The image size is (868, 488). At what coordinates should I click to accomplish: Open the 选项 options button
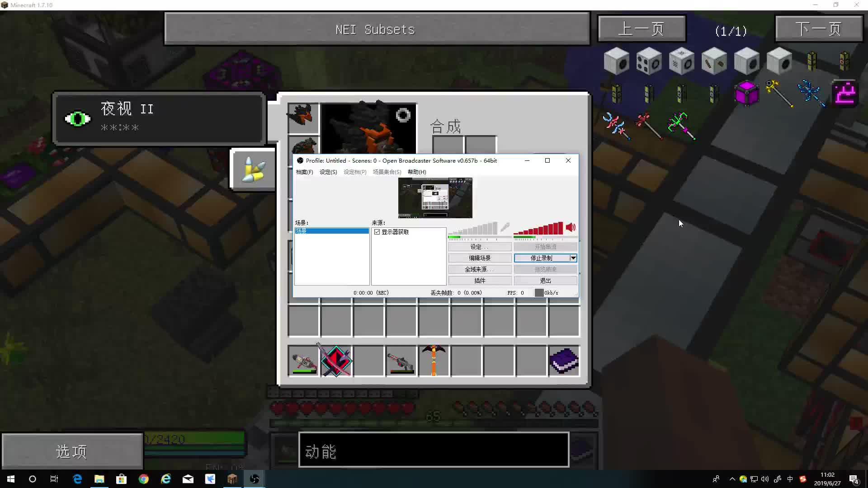tap(72, 451)
